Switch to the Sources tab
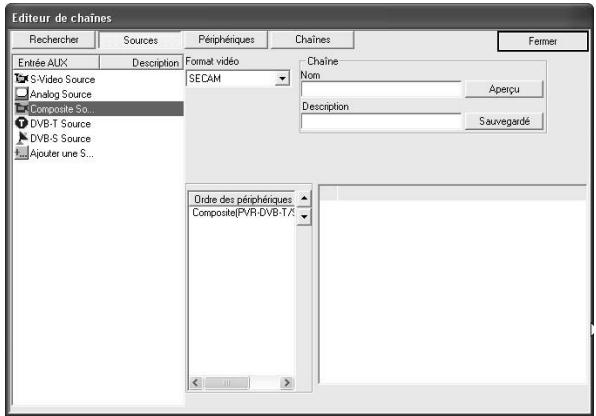The height and width of the screenshot is (416, 596). [x=140, y=40]
